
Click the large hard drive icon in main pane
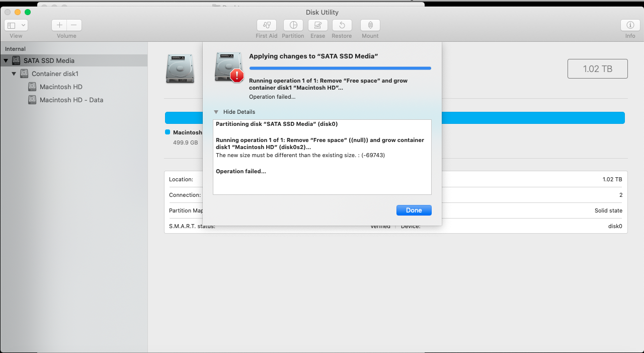pyautogui.click(x=180, y=68)
